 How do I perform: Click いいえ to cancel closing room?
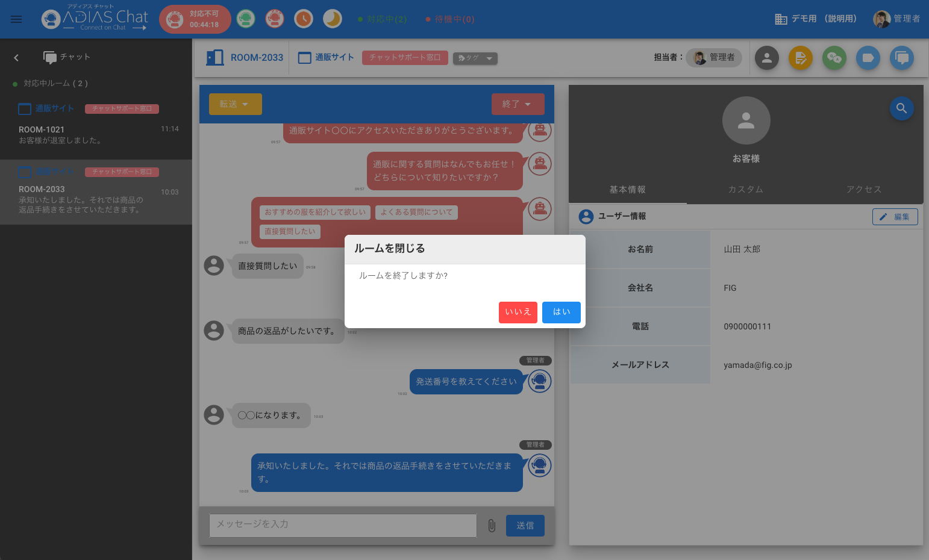click(x=518, y=312)
